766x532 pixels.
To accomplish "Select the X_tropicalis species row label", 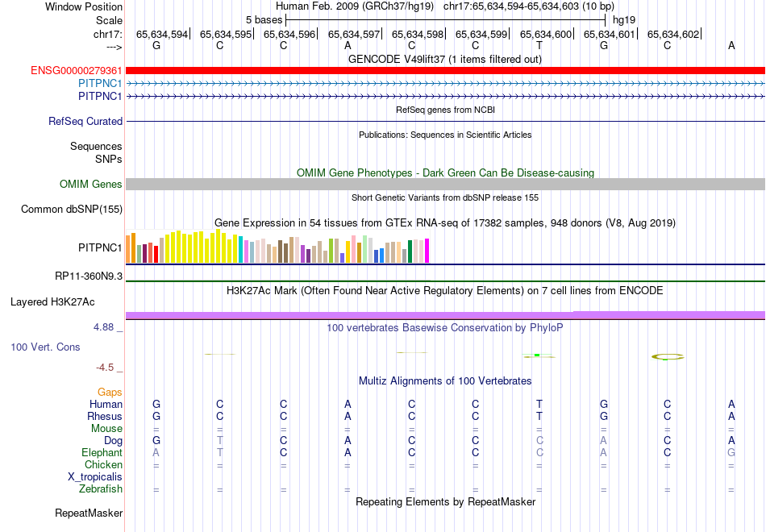I will click(x=95, y=477).
